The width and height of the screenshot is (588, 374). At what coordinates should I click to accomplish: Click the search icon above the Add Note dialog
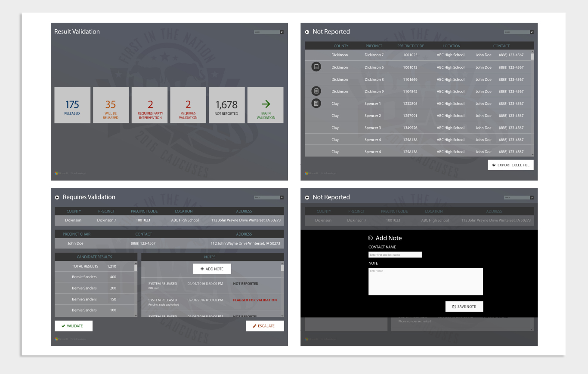[532, 197]
